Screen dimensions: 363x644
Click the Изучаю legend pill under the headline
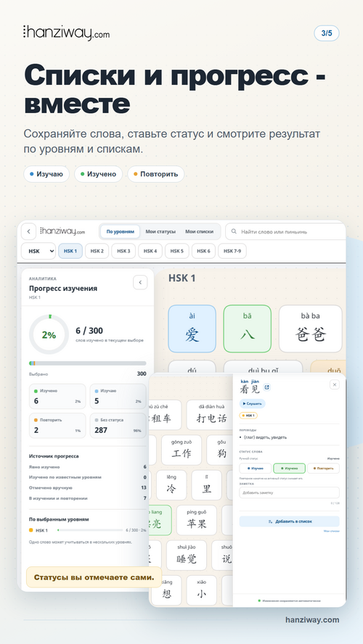click(46, 174)
